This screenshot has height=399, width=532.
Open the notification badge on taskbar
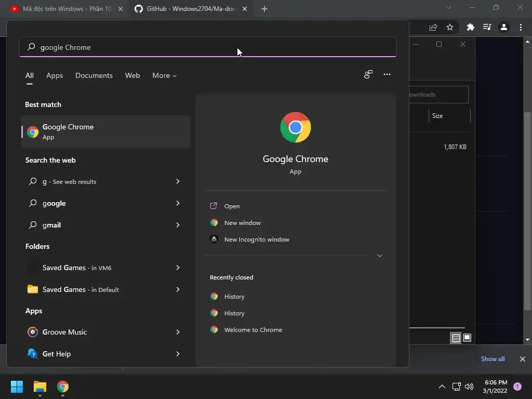tap(517, 387)
